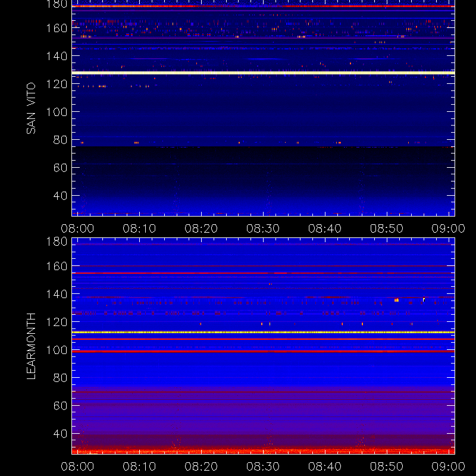Click the bright yellow band in LEARMONTH spectrogram
Screen dimensions: 476x476
point(263,333)
